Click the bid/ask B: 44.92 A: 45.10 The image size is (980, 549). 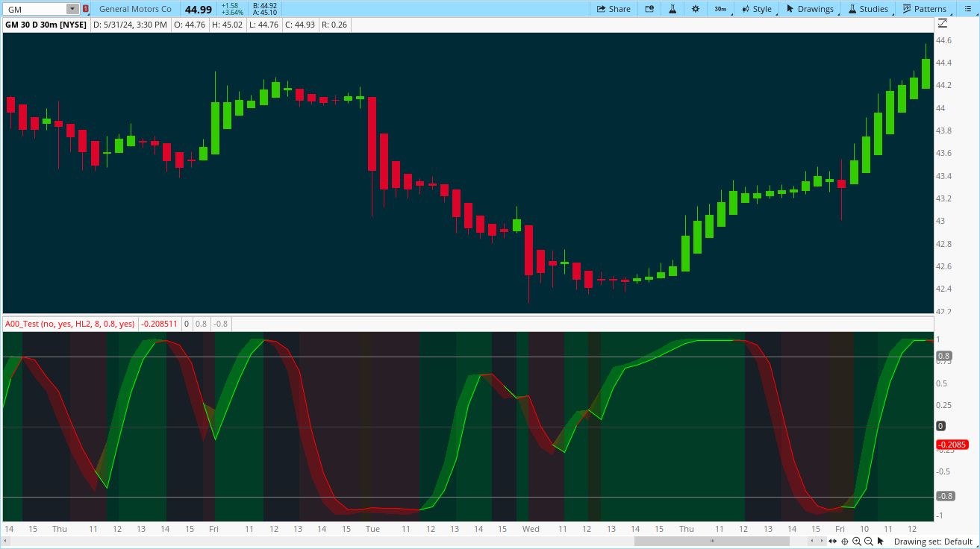[x=265, y=9]
